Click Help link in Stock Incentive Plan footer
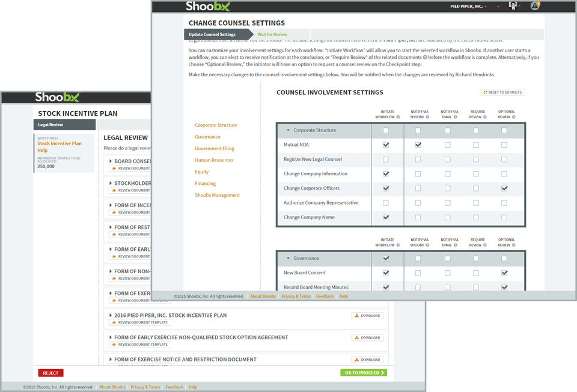Screen dimensions: 577x392 (193, 387)
